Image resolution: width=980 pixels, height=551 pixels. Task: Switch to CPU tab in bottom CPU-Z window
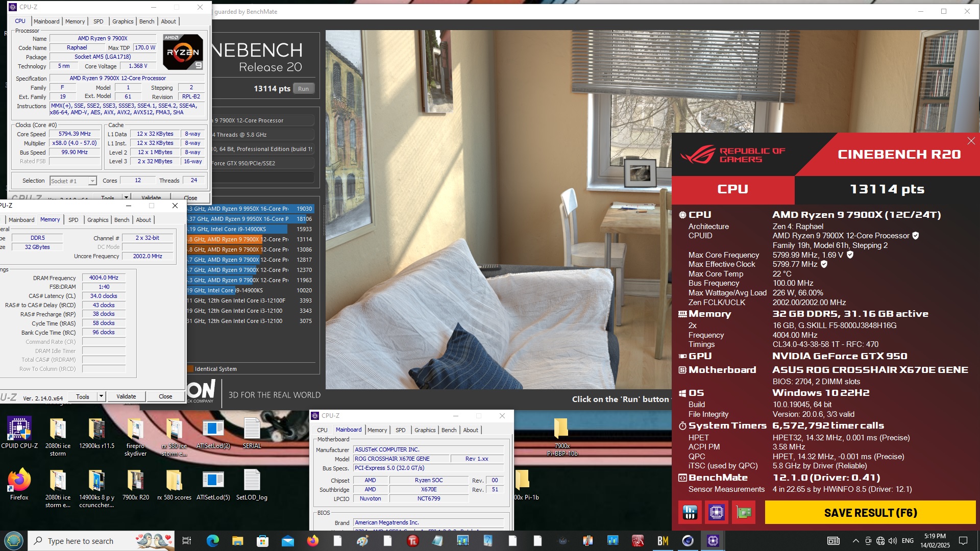[x=323, y=430]
